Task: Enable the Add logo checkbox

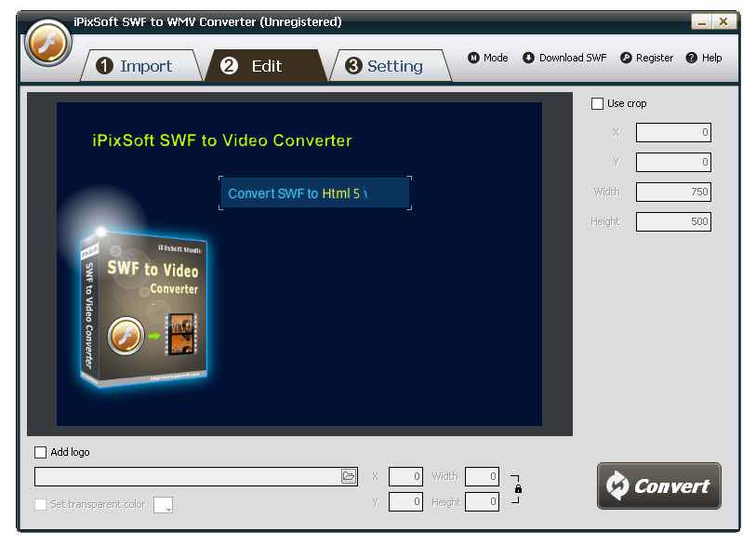Action: pos(41,452)
